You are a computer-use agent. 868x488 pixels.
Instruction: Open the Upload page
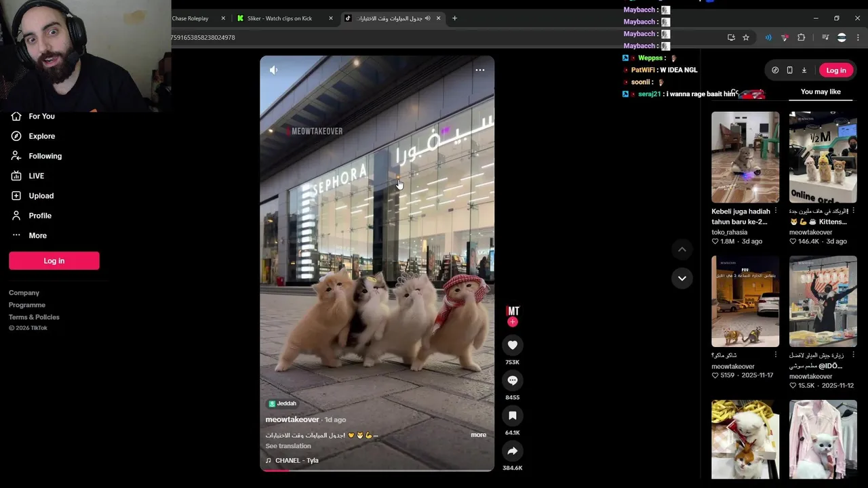[x=32, y=196]
